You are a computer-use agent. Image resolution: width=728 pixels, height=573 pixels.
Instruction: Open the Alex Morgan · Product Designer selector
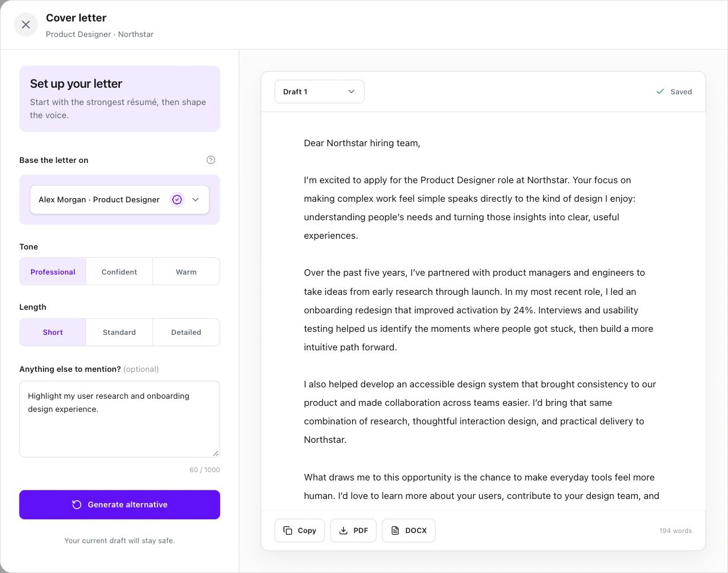tap(119, 200)
